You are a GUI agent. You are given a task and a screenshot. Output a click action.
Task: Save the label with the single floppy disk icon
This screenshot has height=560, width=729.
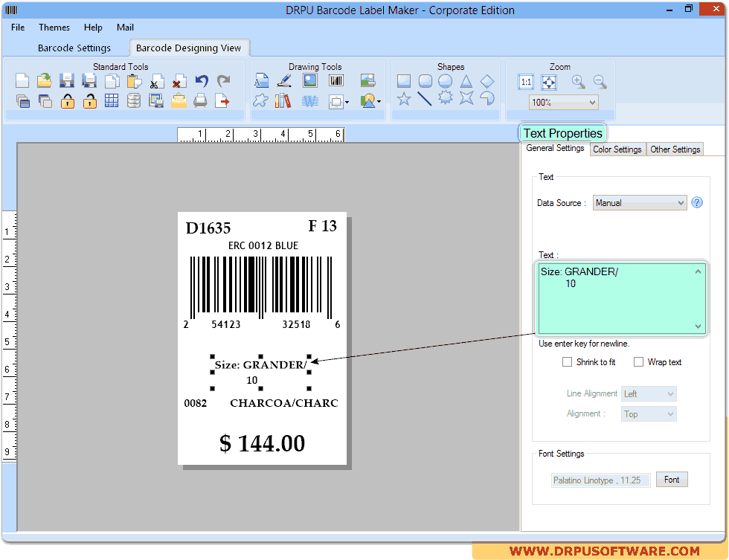(x=67, y=81)
